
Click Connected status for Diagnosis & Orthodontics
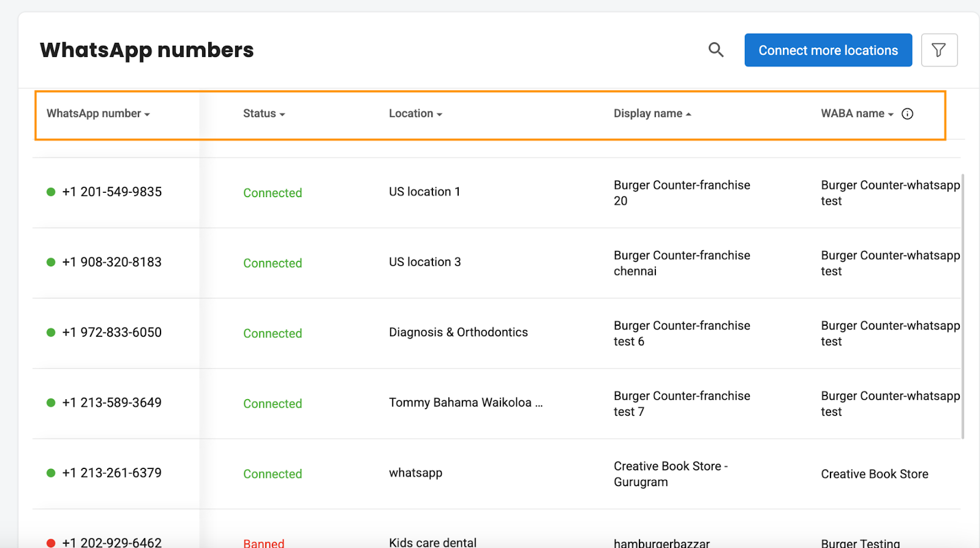pyautogui.click(x=273, y=334)
